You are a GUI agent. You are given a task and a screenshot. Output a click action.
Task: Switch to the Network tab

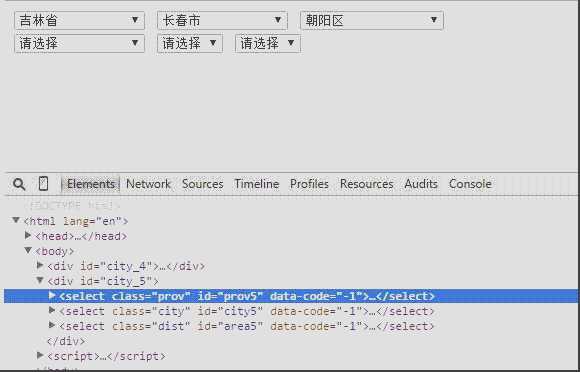148,184
